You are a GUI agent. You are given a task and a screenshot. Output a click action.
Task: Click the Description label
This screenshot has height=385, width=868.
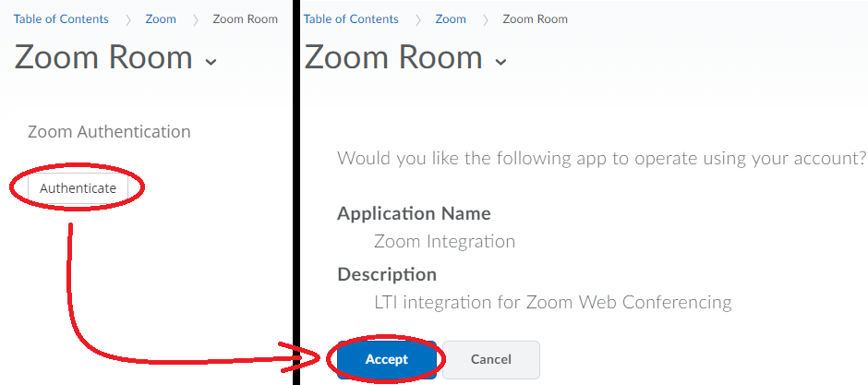click(387, 274)
